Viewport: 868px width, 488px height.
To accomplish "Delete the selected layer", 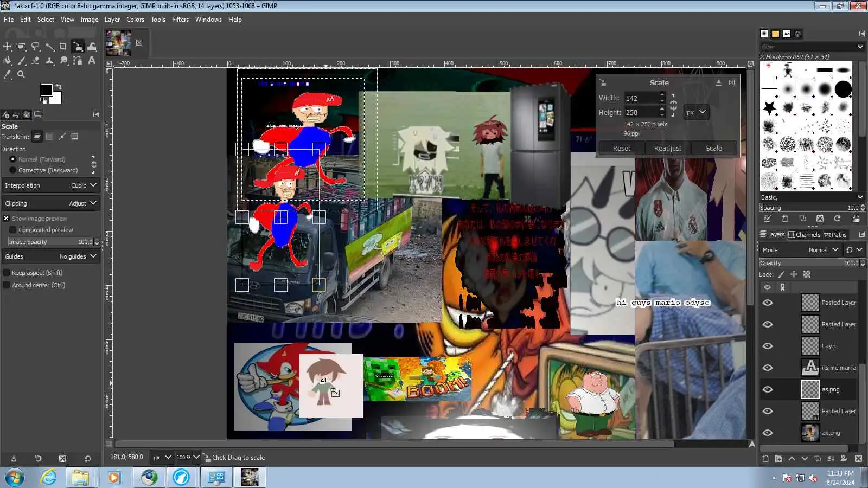I will click(858, 459).
